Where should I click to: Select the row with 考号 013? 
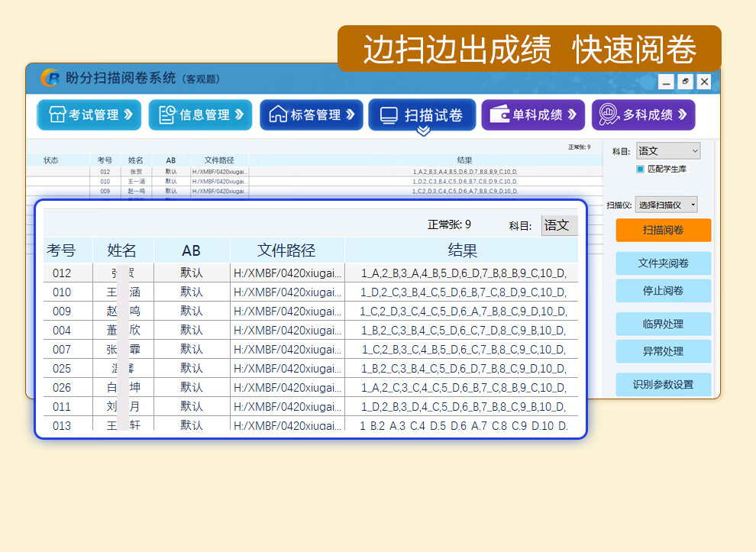click(311, 424)
